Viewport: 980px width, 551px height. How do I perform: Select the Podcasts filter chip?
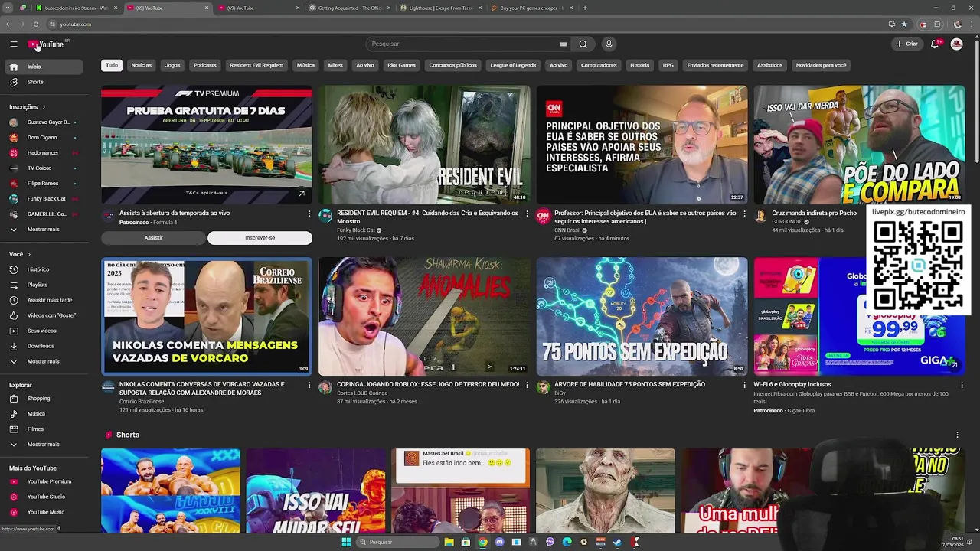point(205,66)
